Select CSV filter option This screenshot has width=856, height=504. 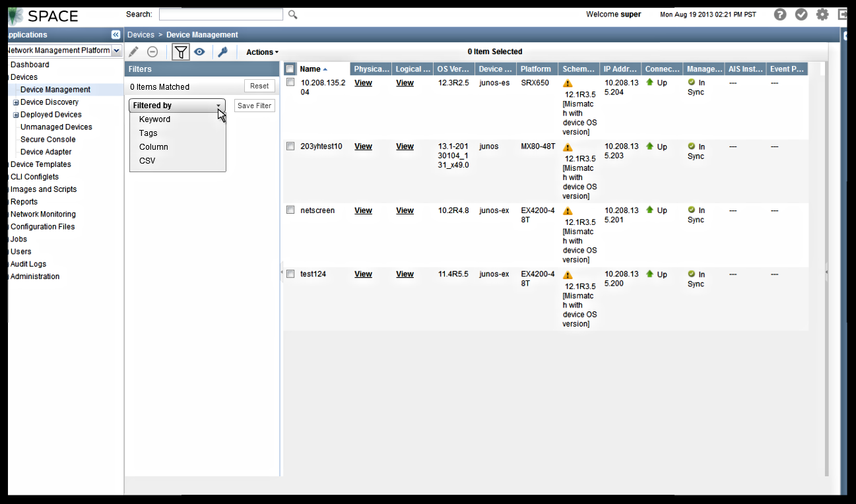[x=147, y=161]
